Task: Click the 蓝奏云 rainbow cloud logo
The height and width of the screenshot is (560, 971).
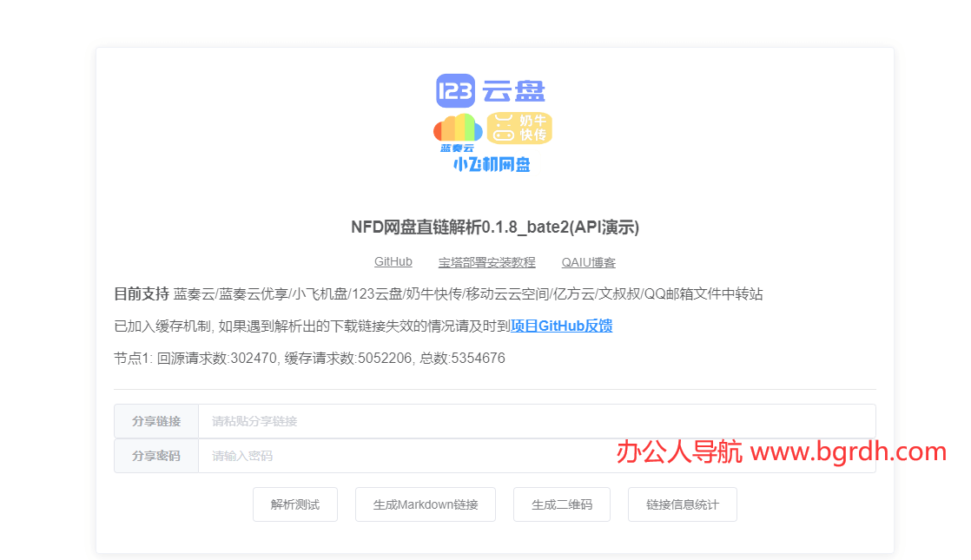Action: coord(458,133)
